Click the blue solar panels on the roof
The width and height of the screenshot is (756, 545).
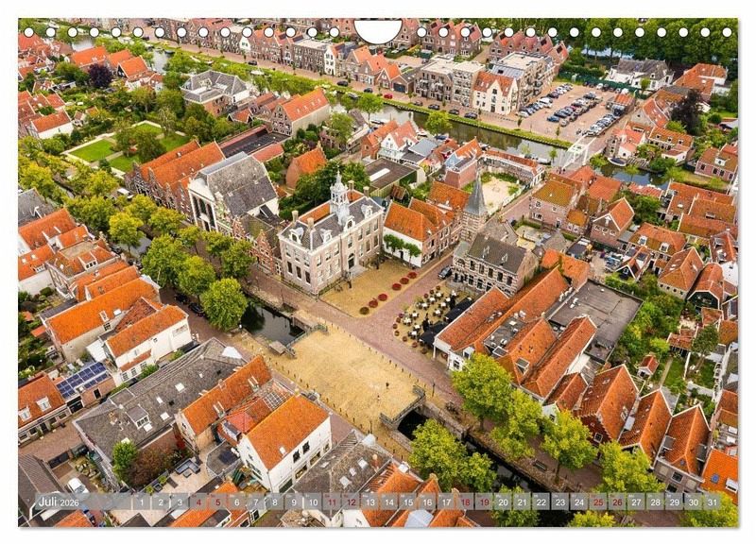(83, 380)
